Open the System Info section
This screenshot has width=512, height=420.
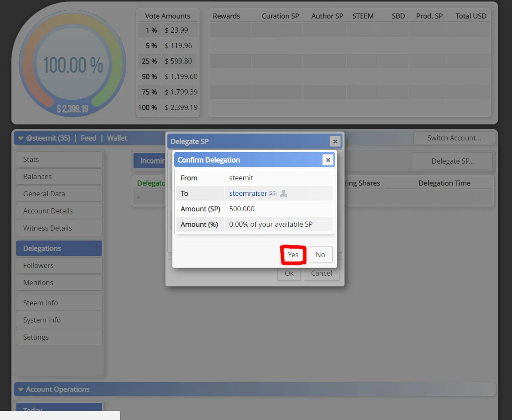click(x=59, y=320)
